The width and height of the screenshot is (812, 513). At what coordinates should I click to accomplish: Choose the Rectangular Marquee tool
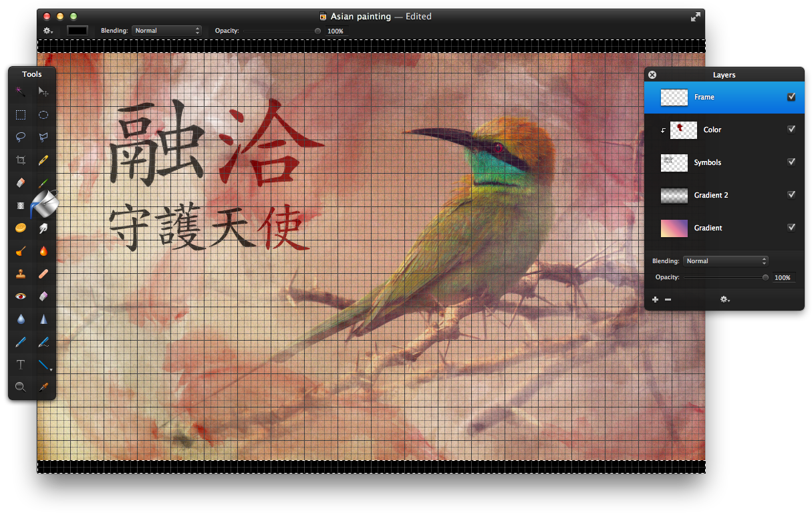pyautogui.click(x=21, y=114)
